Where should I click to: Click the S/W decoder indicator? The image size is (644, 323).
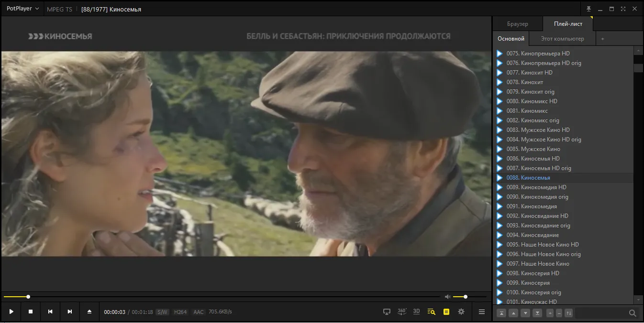coord(162,312)
